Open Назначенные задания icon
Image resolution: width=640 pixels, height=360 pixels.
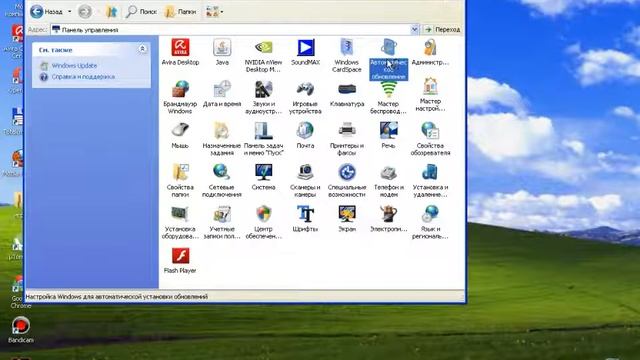222,139
